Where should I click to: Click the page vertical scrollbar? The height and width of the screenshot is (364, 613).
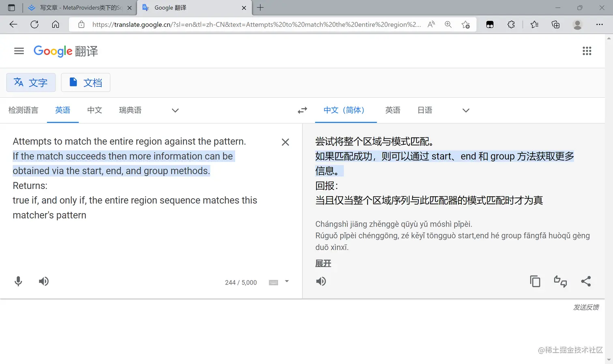pyautogui.click(x=609, y=199)
